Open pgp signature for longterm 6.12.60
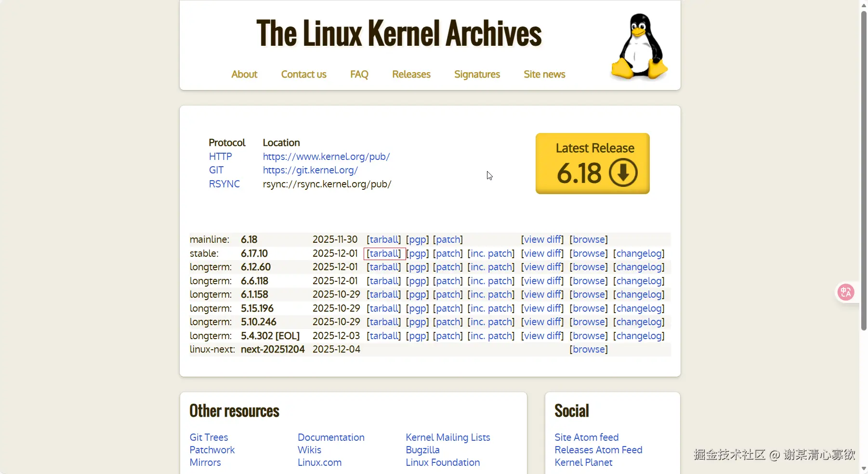Screen dimensions: 868x474 417,267
